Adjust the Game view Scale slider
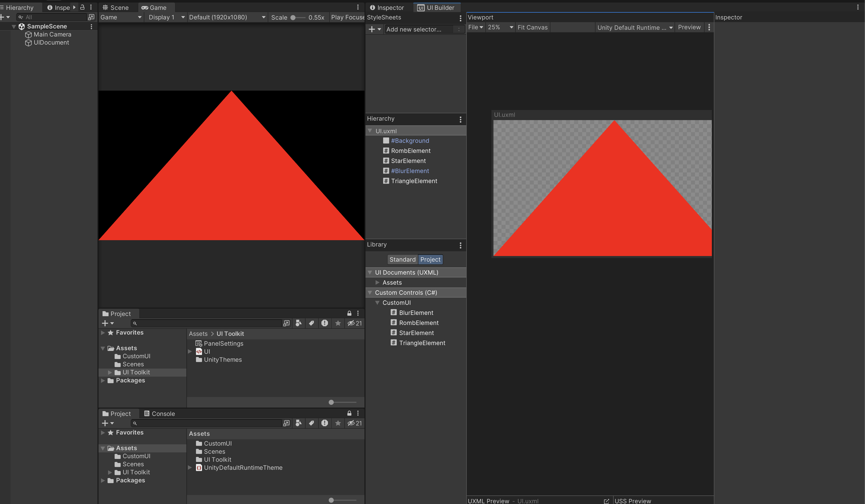This screenshot has height=504, width=865. [293, 18]
